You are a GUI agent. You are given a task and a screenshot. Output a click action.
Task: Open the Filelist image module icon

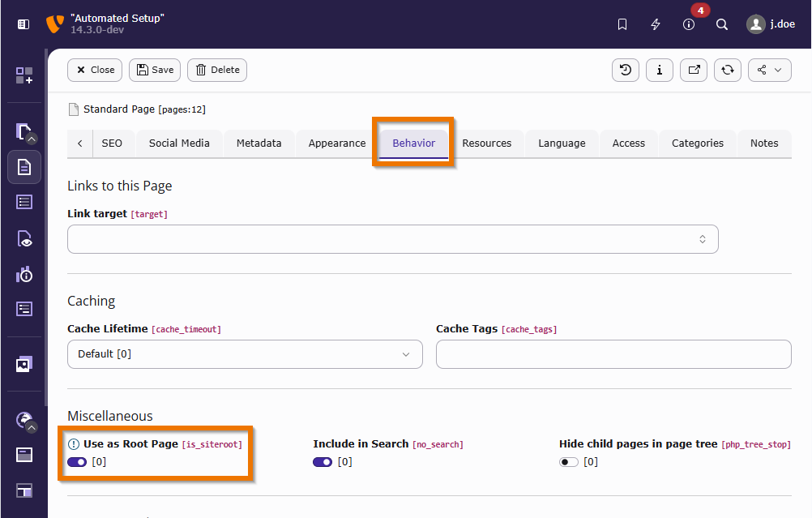(x=24, y=364)
